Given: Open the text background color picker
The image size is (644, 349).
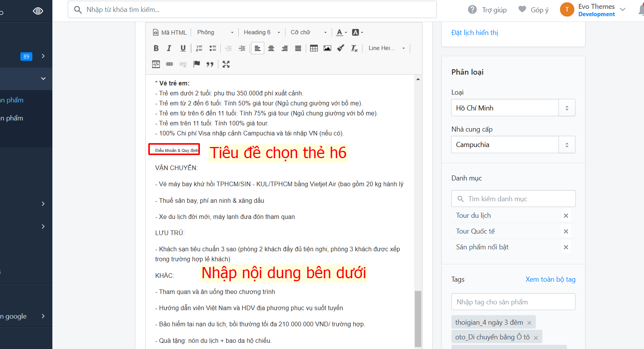Looking at the screenshot, I should (x=358, y=32).
